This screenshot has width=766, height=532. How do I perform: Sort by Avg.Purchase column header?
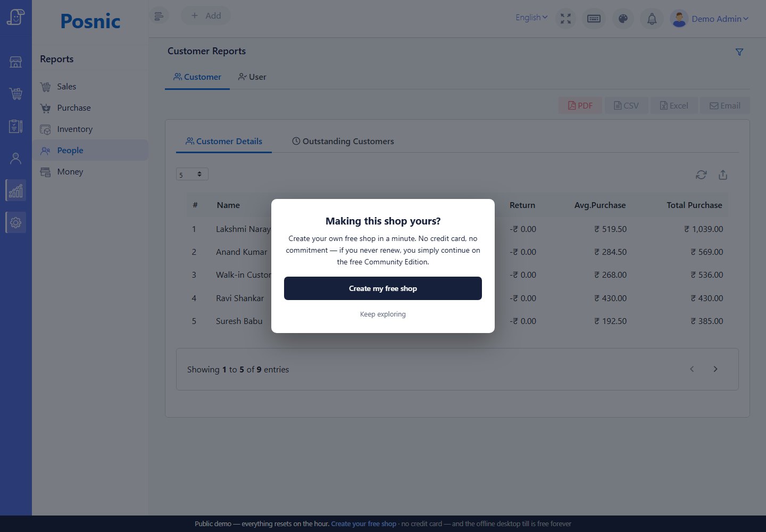(600, 205)
